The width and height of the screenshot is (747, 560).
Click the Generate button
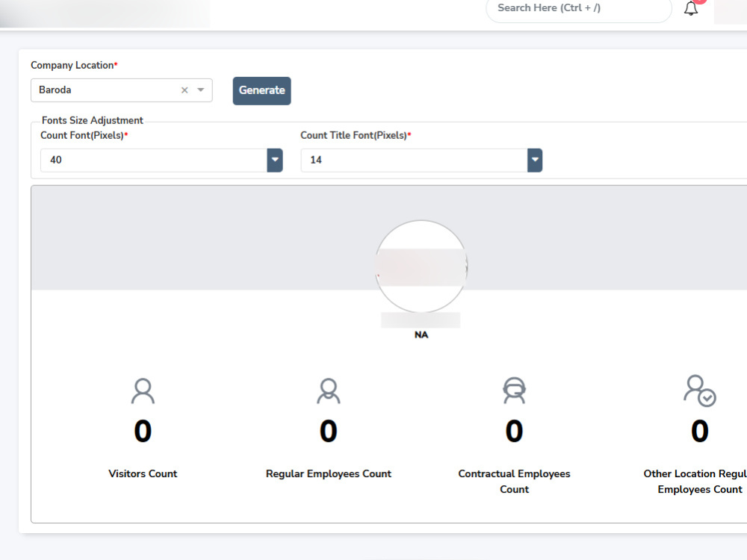[x=261, y=90]
